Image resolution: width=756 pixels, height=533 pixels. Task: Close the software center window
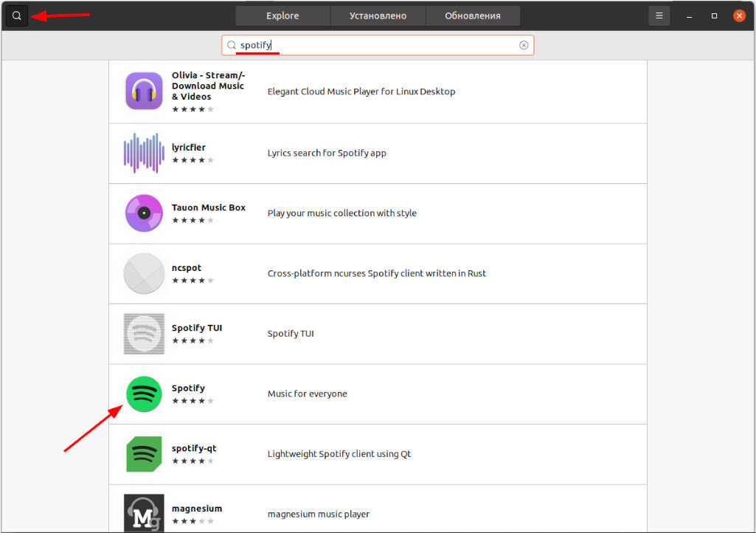(739, 16)
